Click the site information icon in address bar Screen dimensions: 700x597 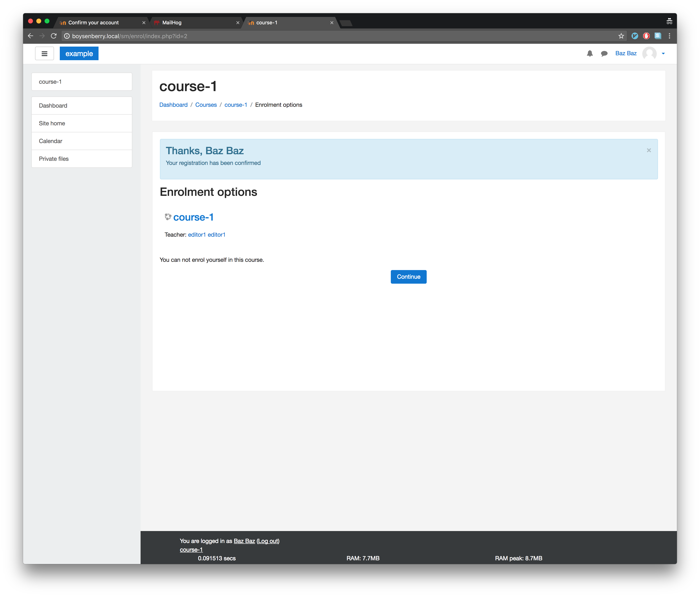[67, 36]
